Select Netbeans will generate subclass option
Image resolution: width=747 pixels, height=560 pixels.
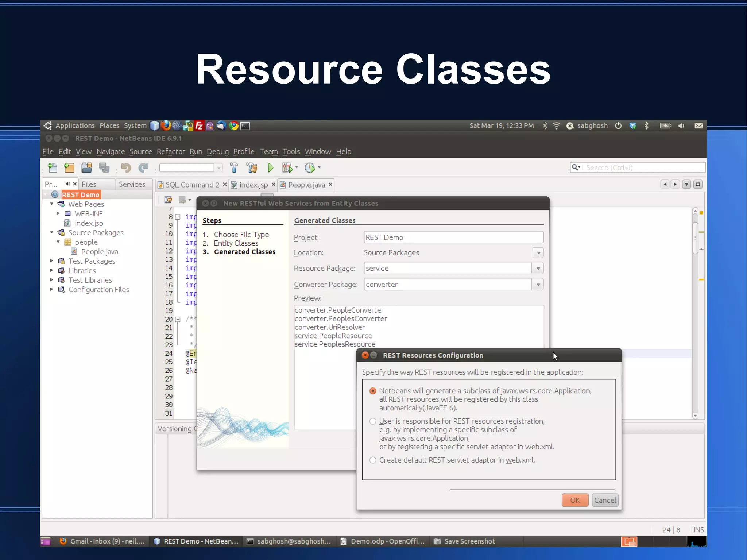(372, 391)
